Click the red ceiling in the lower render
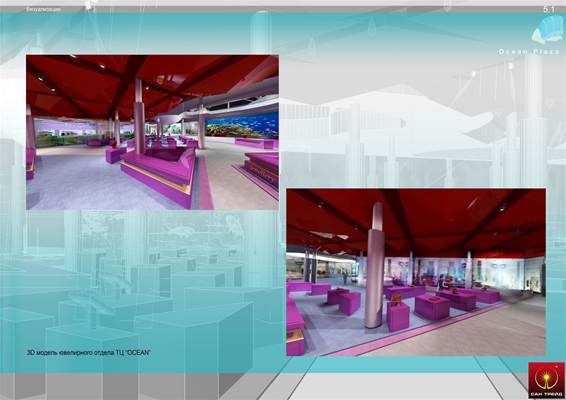566x400 pixels. click(x=416, y=220)
